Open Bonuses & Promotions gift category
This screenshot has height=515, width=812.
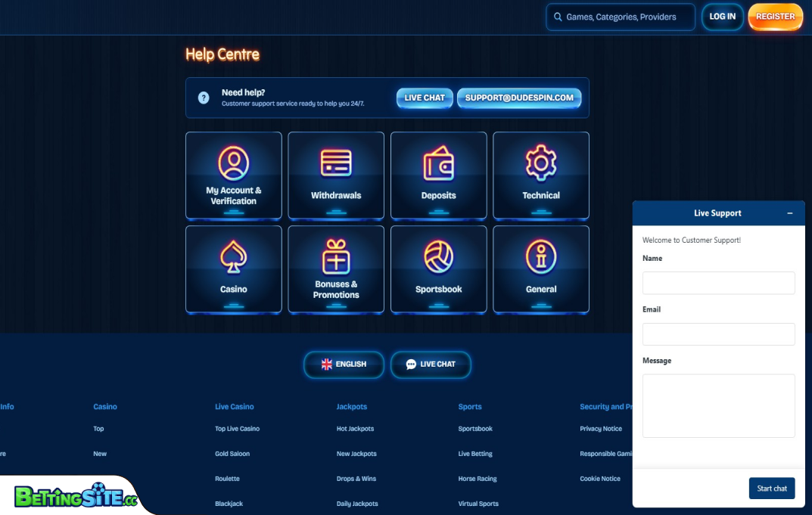coord(336,269)
